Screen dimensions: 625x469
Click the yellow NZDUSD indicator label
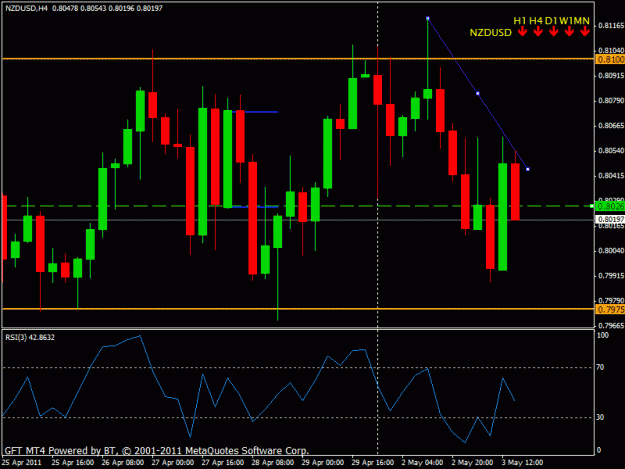490,33
